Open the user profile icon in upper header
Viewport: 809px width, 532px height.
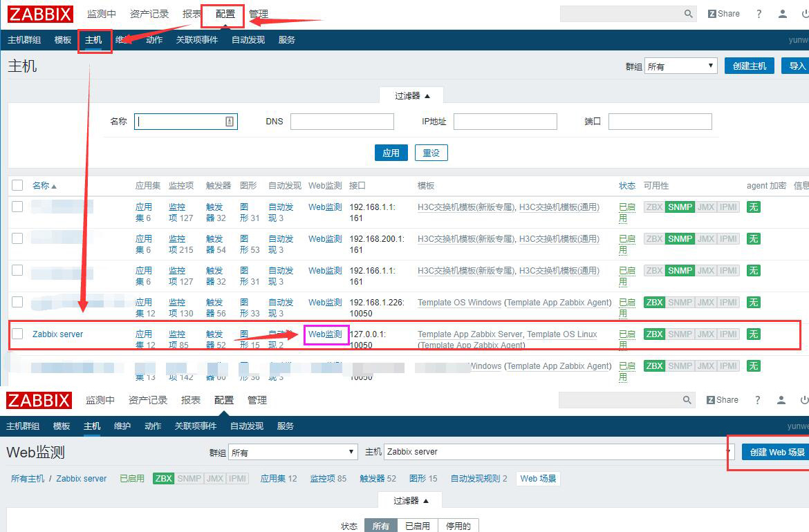pos(783,14)
